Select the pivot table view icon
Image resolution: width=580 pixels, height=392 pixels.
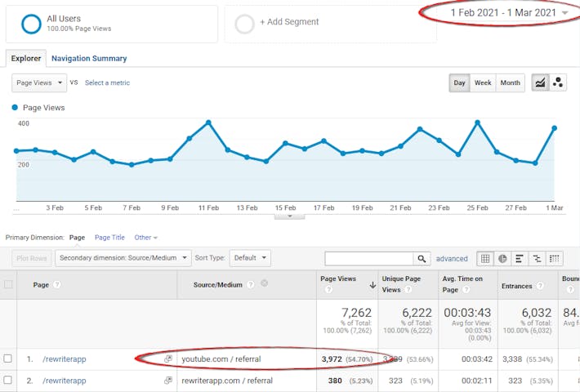(x=555, y=258)
